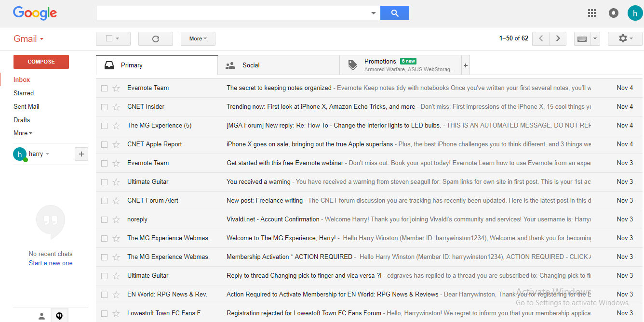Star the Evernote Team organized notes email

coord(116,88)
